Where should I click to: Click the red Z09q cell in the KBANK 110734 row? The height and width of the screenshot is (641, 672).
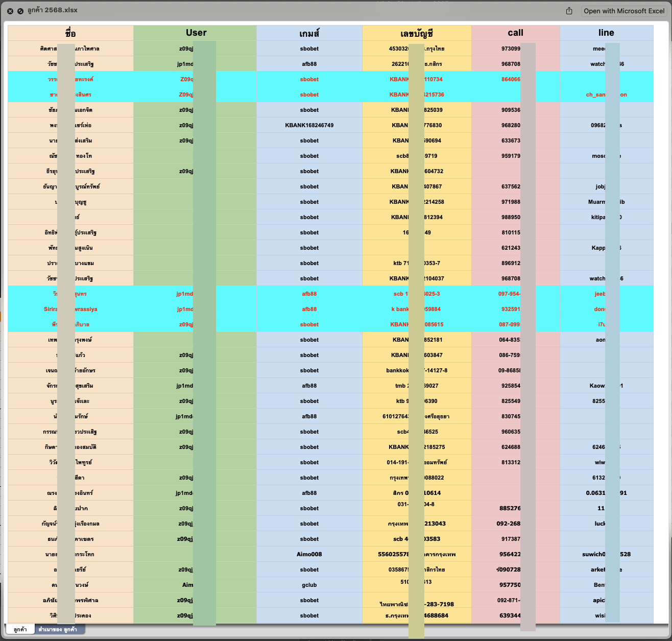[195, 79]
